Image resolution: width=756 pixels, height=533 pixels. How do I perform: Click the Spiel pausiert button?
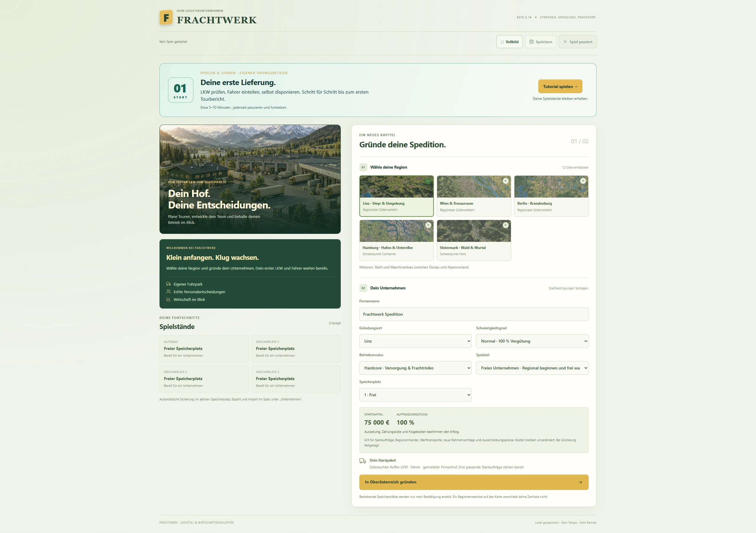(x=578, y=42)
